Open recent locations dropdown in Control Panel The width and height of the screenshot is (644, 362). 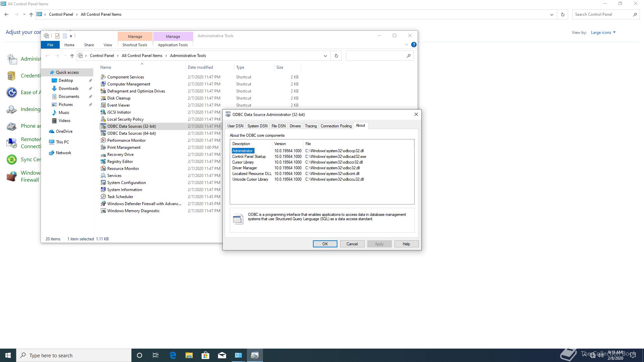pyautogui.click(x=24, y=14)
